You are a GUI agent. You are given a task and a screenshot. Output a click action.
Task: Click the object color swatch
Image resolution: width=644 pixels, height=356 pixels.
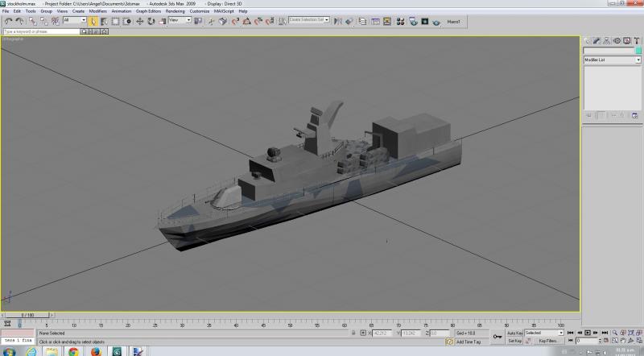click(638, 50)
